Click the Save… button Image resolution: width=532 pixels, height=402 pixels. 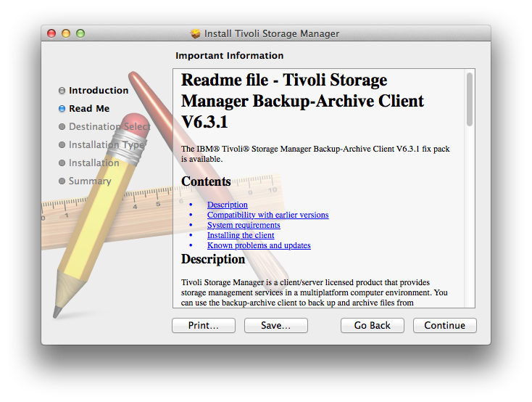(276, 325)
